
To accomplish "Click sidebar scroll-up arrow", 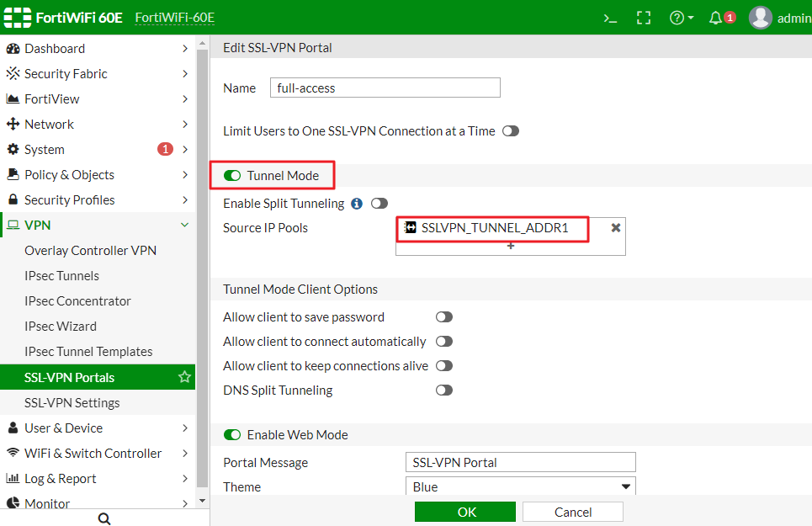I will (x=203, y=44).
